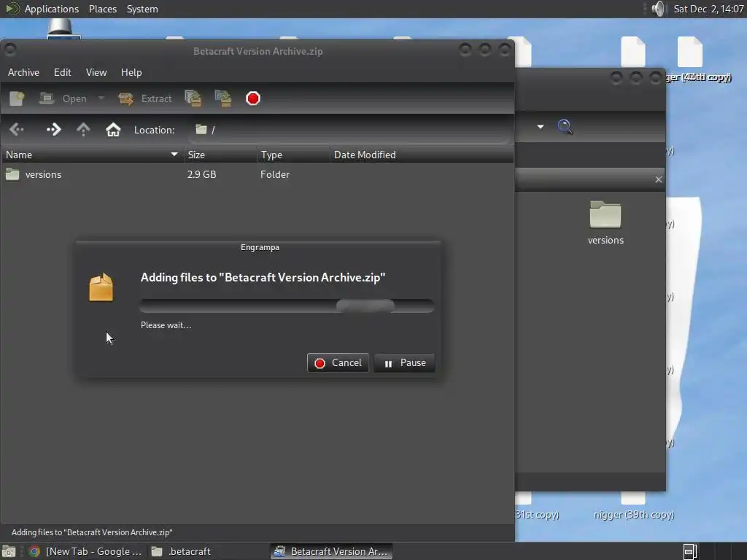The height and width of the screenshot is (560, 747).
Task: Click the Home location icon
Action: 113,130
